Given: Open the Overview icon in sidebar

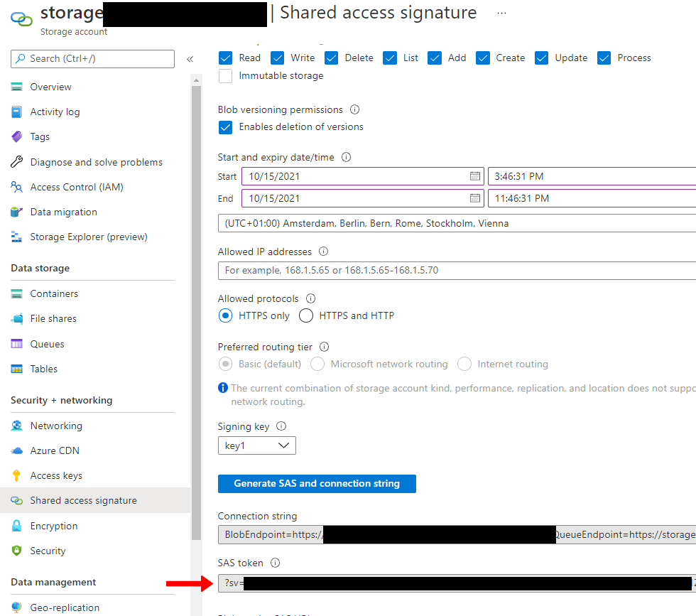Looking at the screenshot, I should (16, 87).
